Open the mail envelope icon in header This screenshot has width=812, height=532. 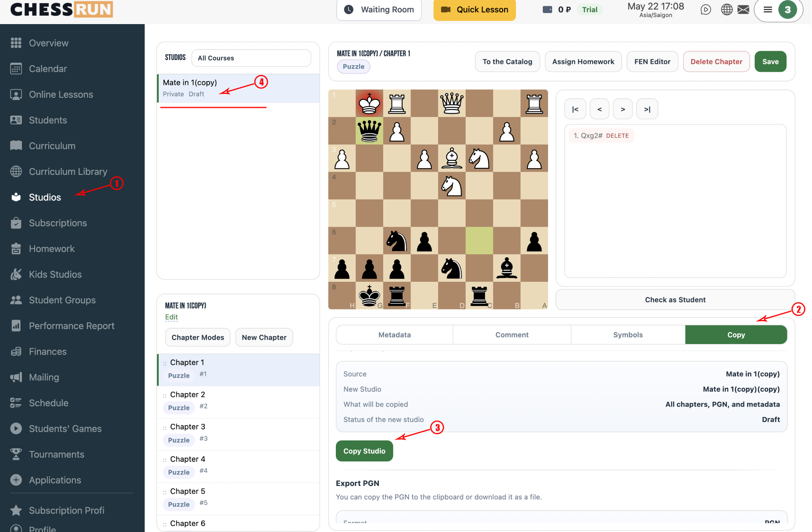click(x=744, y=10)
